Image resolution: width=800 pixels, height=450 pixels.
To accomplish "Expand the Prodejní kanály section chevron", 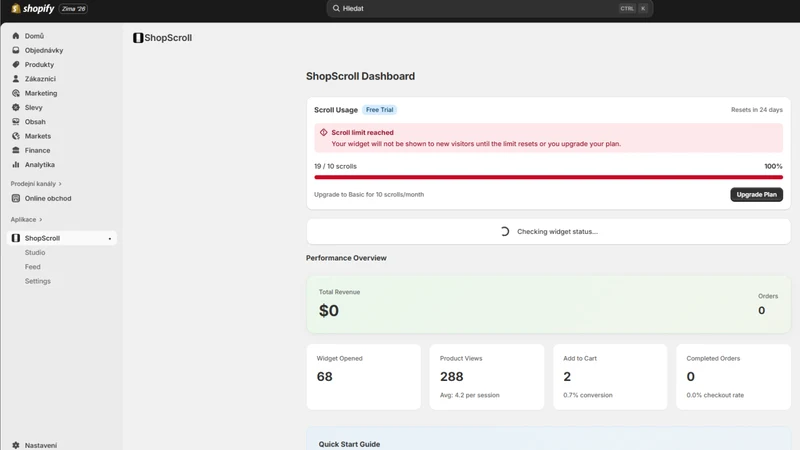I will (x=60, y=184).
